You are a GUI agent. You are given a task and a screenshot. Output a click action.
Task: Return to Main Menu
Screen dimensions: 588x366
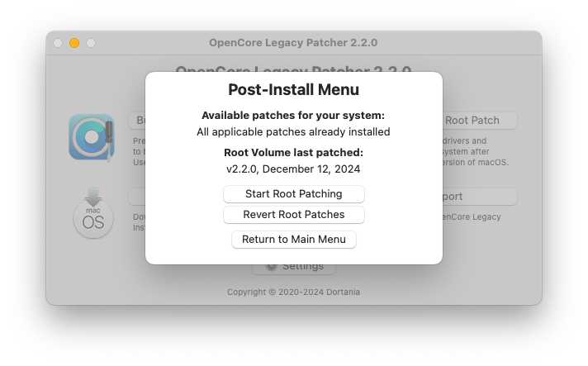click(294, 240)
